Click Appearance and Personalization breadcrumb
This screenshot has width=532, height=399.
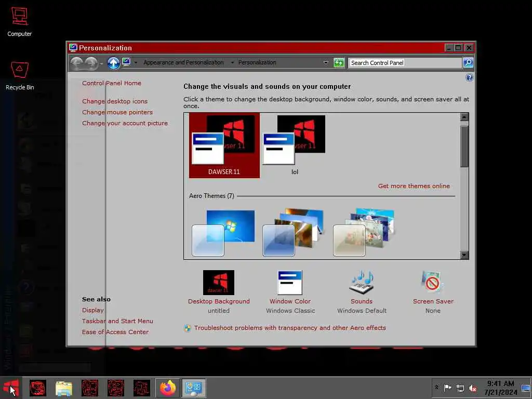tap(183, 62)
